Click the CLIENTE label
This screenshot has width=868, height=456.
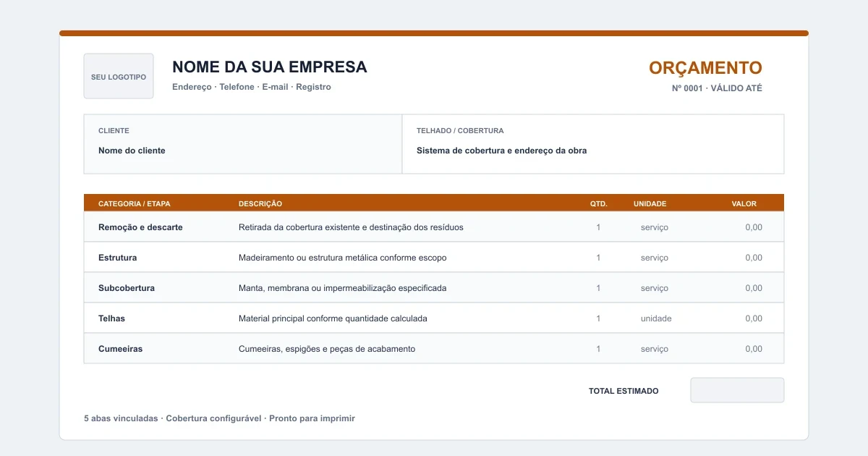114,131
